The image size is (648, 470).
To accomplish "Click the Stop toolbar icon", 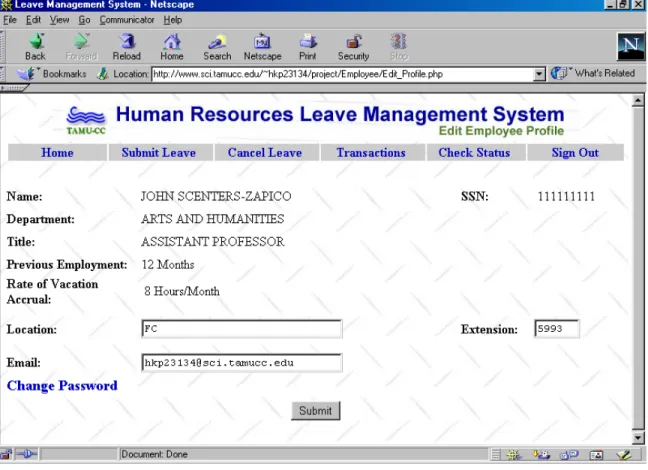I will pyautogui.click(x=399, y=41).
